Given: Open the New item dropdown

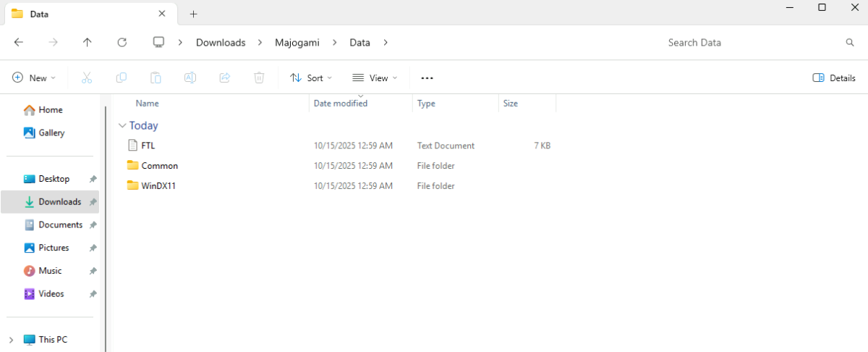Looking at the screenshot, I should click(x=34, y=77).
